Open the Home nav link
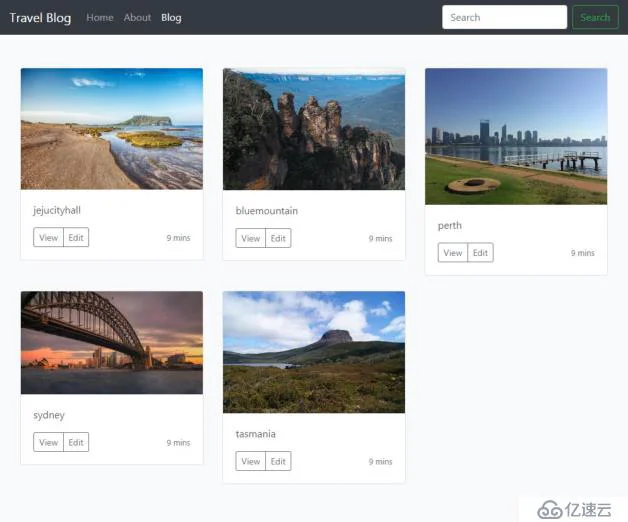 coord(100,18)
